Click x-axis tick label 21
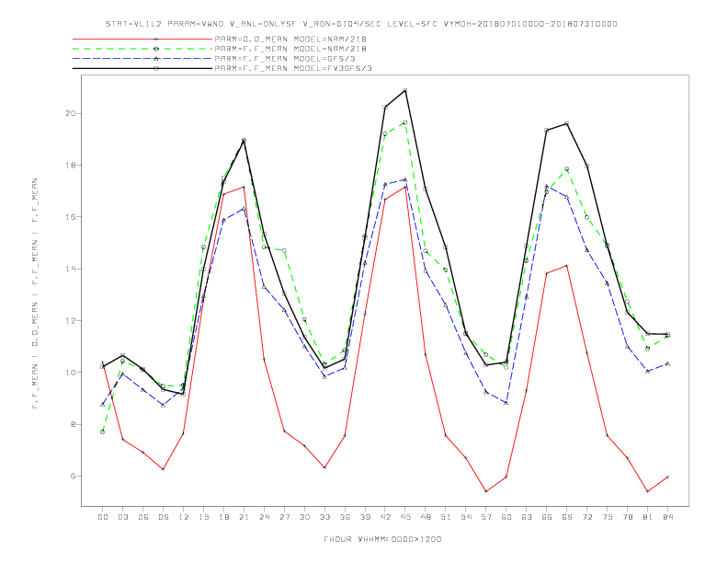Viewport: 728px width, 563px height. tap(244, 517)
